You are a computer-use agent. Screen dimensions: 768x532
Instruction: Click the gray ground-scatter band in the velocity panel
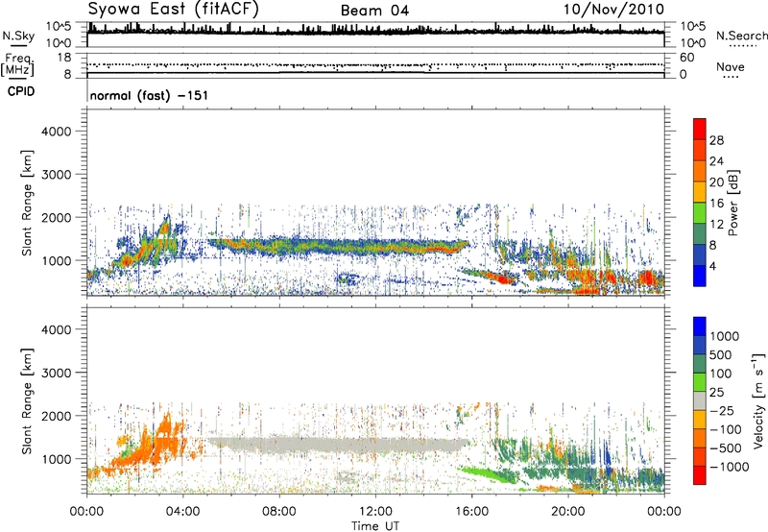pyautogui.click(x=338, y=445)
